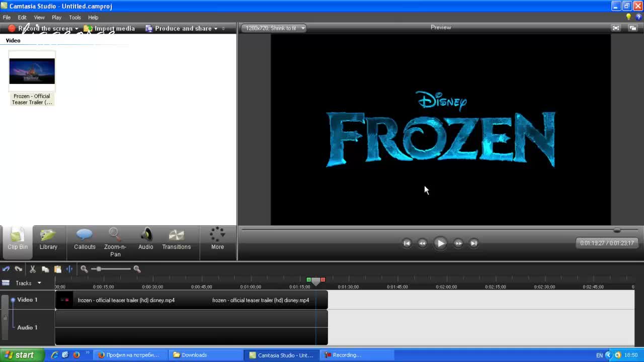Click the blue Help question mark icon
This screenshot has width=644, height=362.
tap(638, 17)
